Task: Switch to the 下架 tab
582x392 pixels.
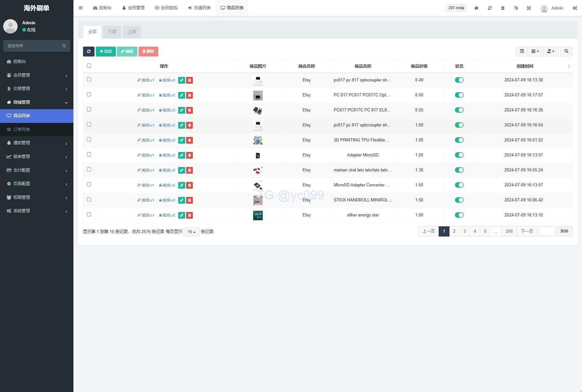Action: tap(112, 32)
